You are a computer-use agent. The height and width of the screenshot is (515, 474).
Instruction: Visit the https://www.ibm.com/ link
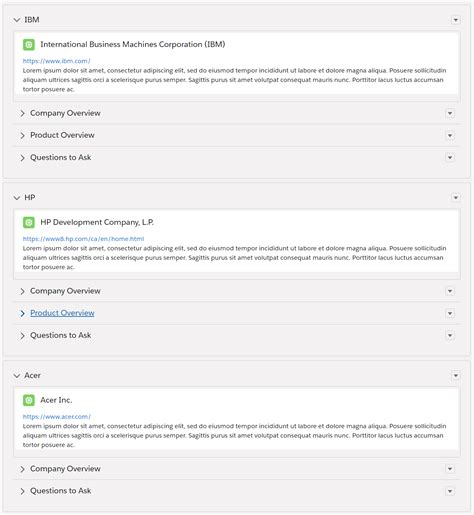pyautogui.click(x=56, y=61)
